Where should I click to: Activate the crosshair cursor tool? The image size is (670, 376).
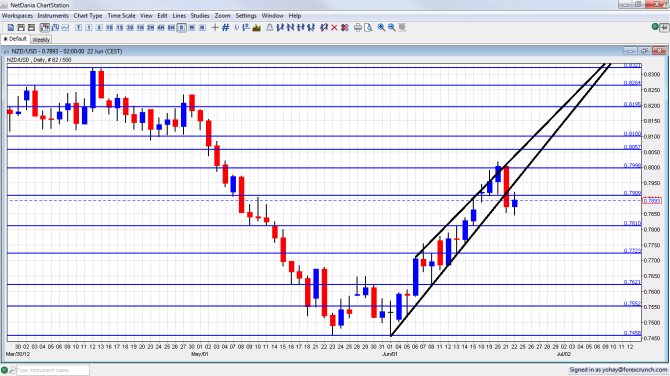tap(215, 27)
